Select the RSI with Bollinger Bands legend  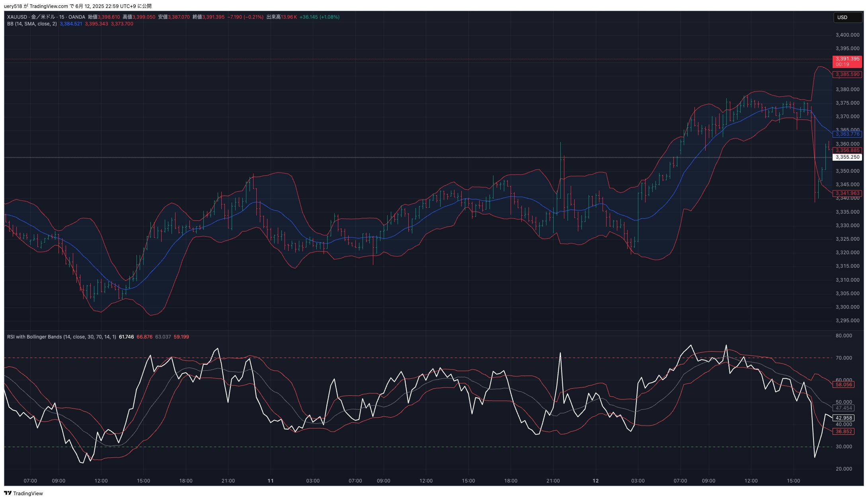point(61,337)
